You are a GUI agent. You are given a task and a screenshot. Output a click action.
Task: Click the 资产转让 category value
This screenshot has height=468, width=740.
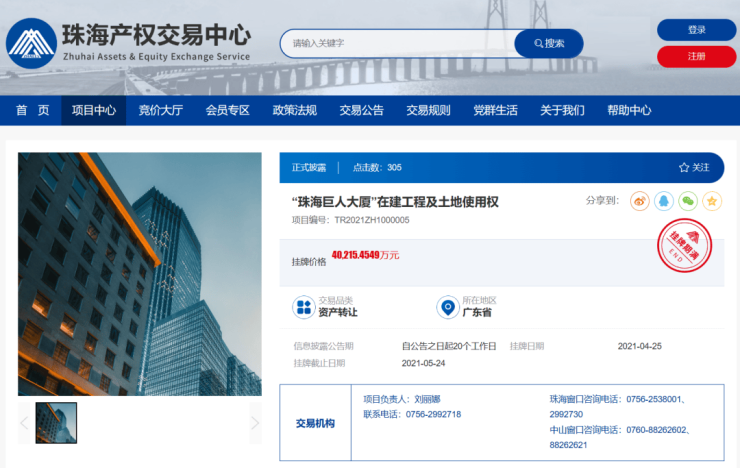(x=338, y=312)
